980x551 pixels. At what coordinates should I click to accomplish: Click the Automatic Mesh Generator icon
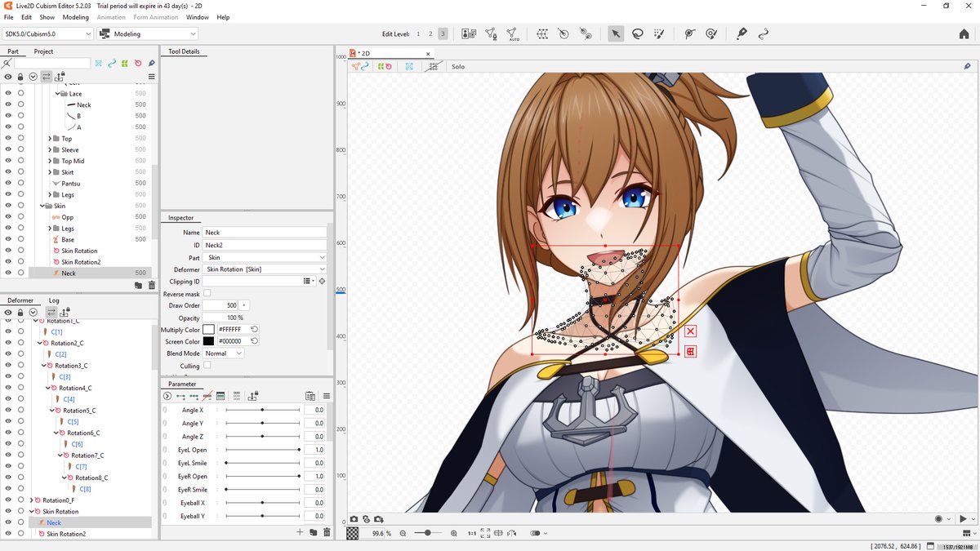[x=513, y=34]
